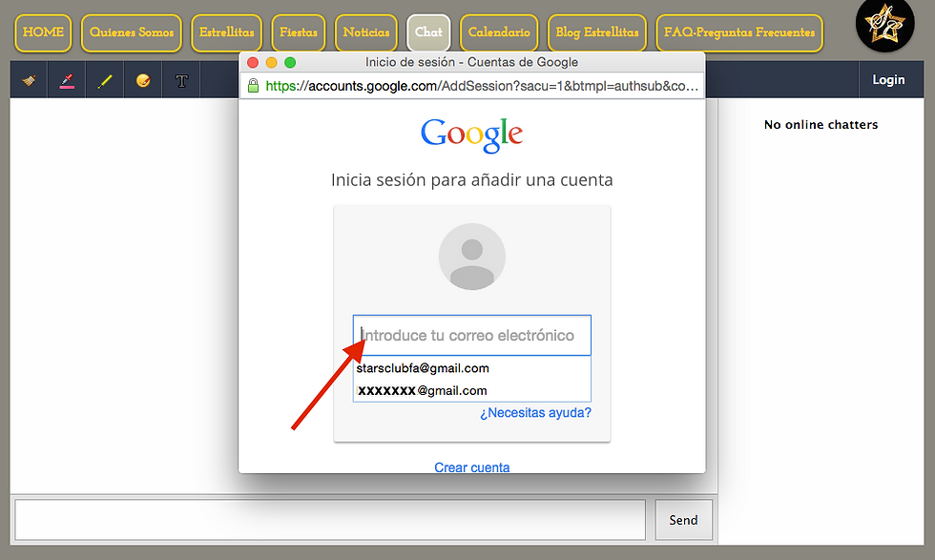This screenshot has height=560, width=935.
Task: Click the gray profile avatar placeholder
Action: (x=471, y=257)
